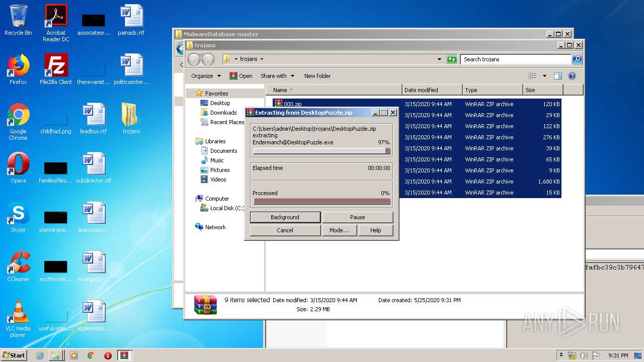This screenshot has width=644, height=362.
Task: Open the Videos library
Action: click(x=218, y=179)
